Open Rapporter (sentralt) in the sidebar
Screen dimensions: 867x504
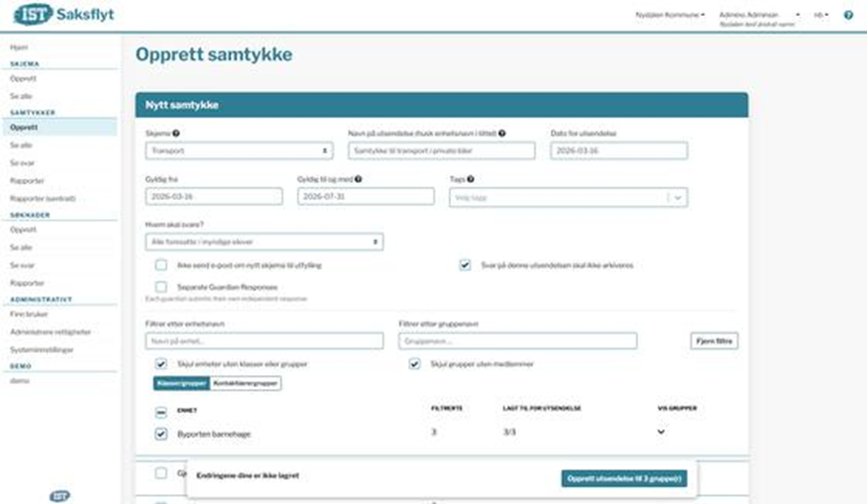[x=43, y=198]
